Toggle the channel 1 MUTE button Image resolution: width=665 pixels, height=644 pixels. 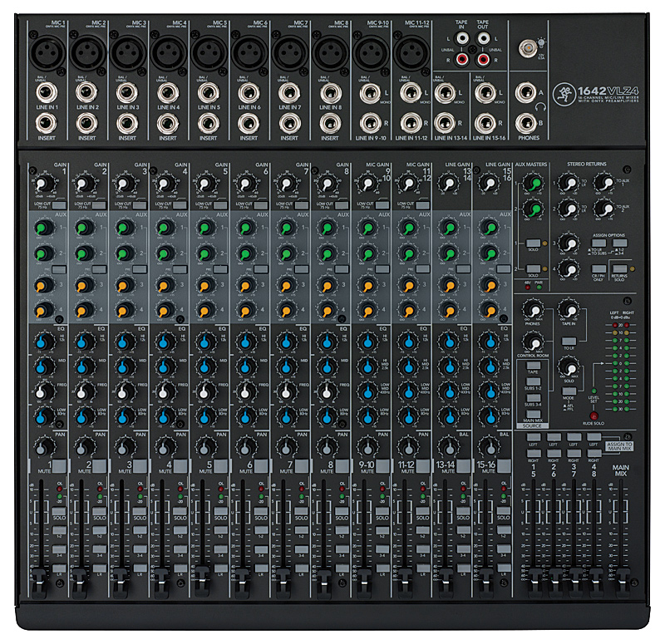click(x=59, y=466)
